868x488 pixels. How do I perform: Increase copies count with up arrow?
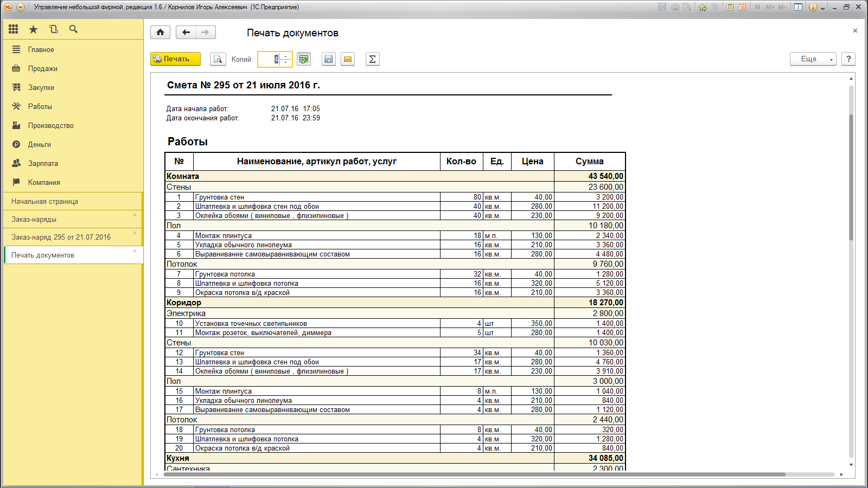click(x=286, y=56)
